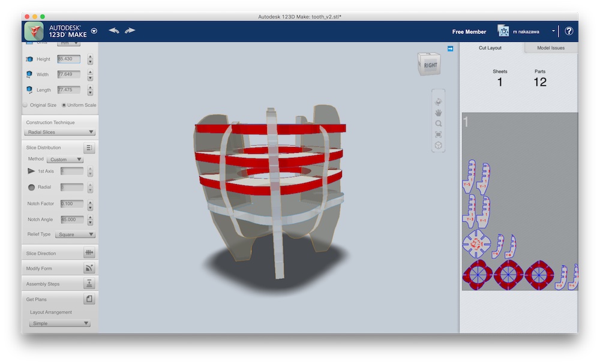This screenshot has height=364, width=600.
Task: Select the pan hand tool
Action: [x=439, y=112]
